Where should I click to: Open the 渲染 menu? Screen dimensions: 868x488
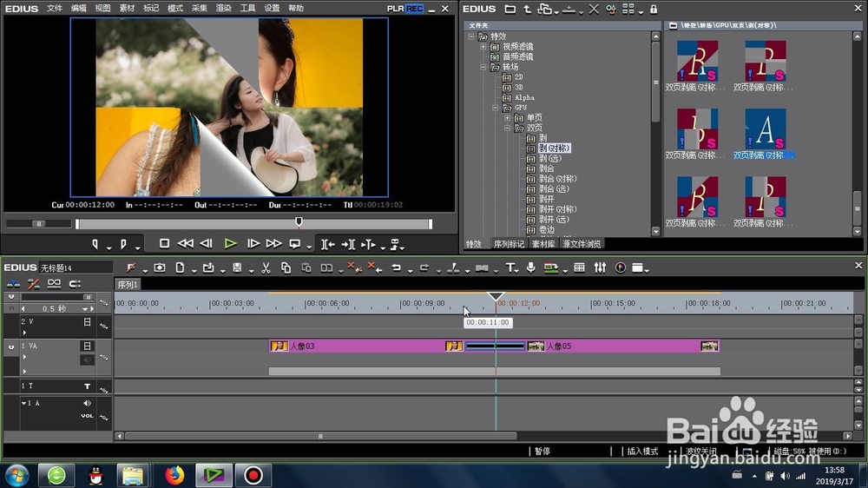(223, 9)
